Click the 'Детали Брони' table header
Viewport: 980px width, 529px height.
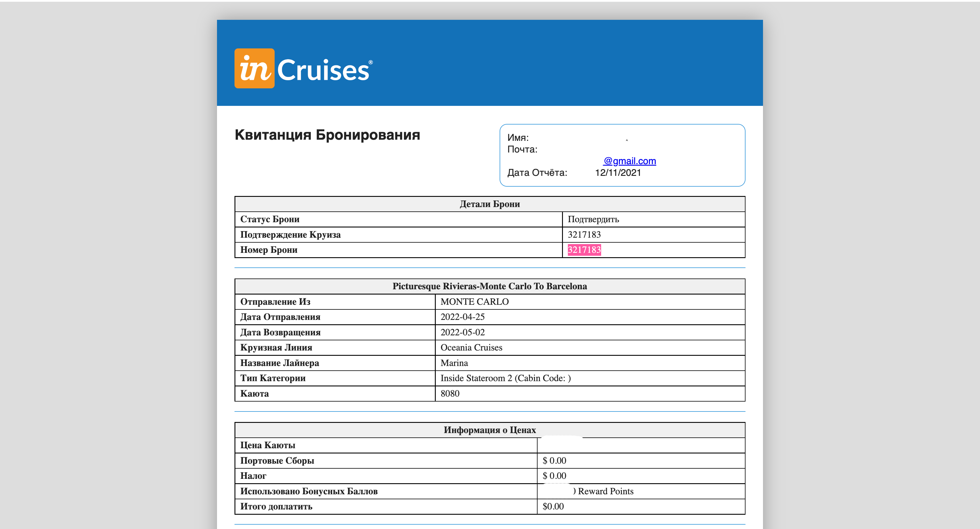490,204
